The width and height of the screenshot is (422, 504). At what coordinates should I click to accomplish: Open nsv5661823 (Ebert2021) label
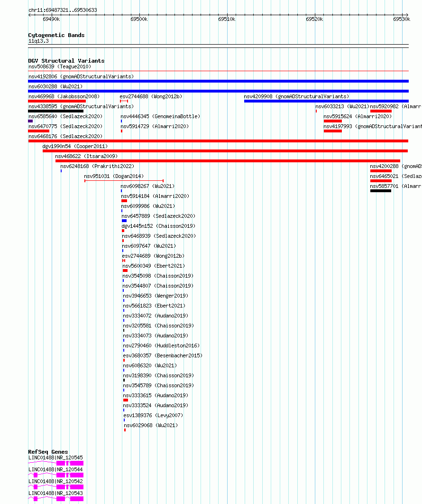(x=154, y=306)
